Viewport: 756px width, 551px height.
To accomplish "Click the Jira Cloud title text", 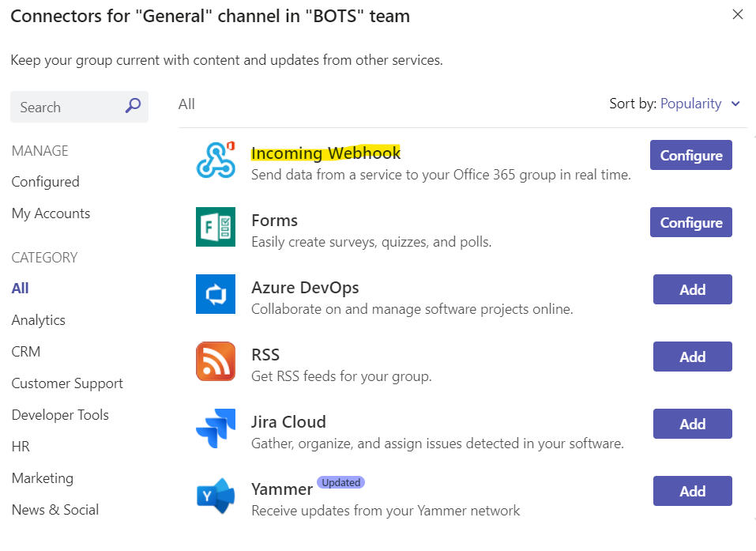I will pos(288,421).
